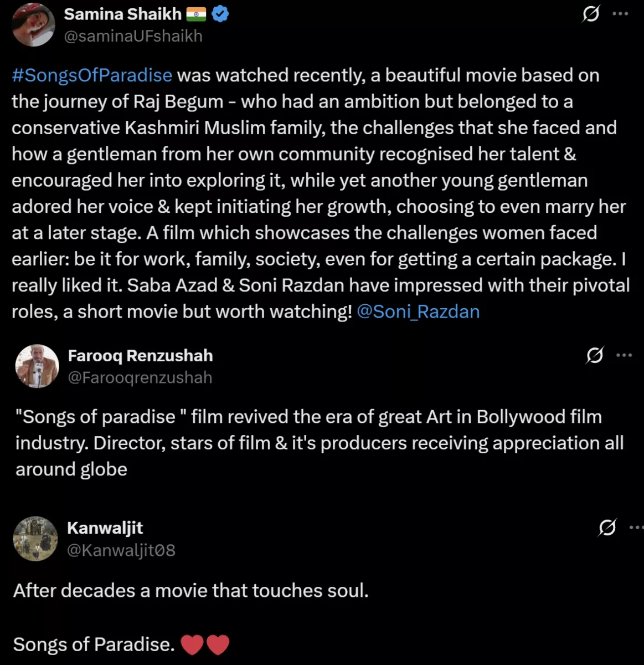This screenshot has height=665, width=644.
Task: Open Farooq Renzushah's profile picture
Action: point(37,366)
